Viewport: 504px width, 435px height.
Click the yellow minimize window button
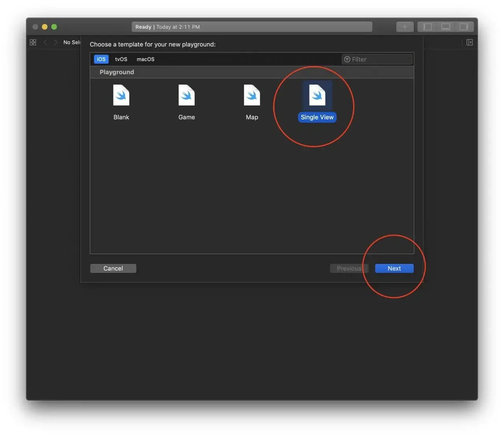(x=44, y=27)
